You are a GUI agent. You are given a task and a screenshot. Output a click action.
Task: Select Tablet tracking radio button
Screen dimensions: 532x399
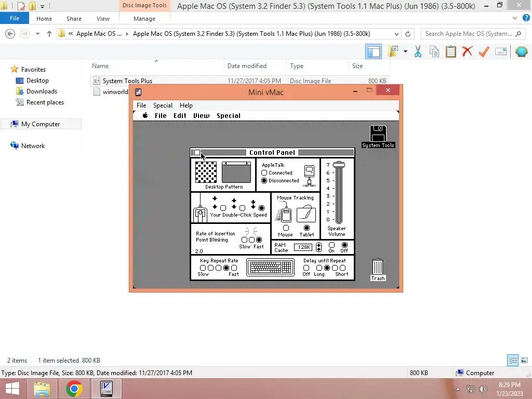click(x=307, y=228)
